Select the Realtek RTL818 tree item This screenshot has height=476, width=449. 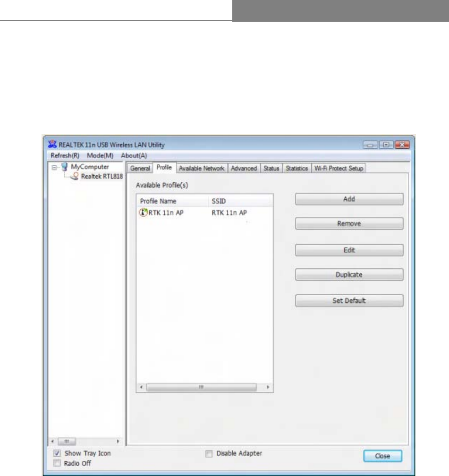point(102,177)
